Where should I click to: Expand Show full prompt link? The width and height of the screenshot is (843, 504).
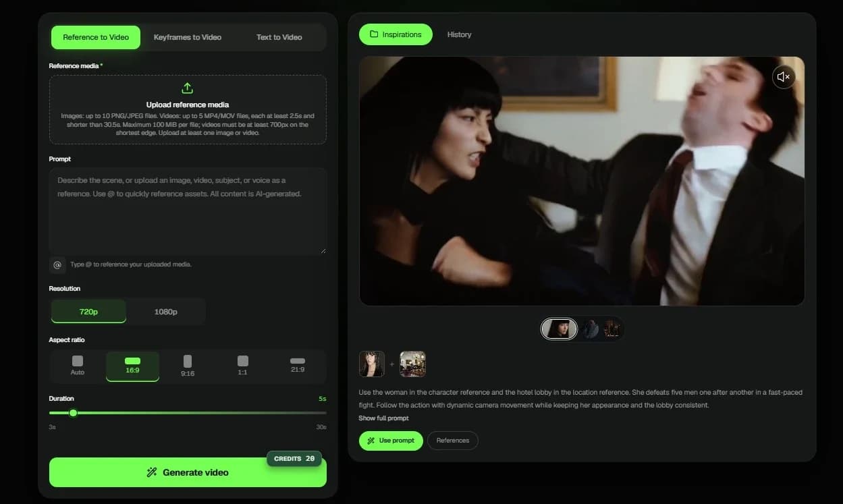click(383, 418)
